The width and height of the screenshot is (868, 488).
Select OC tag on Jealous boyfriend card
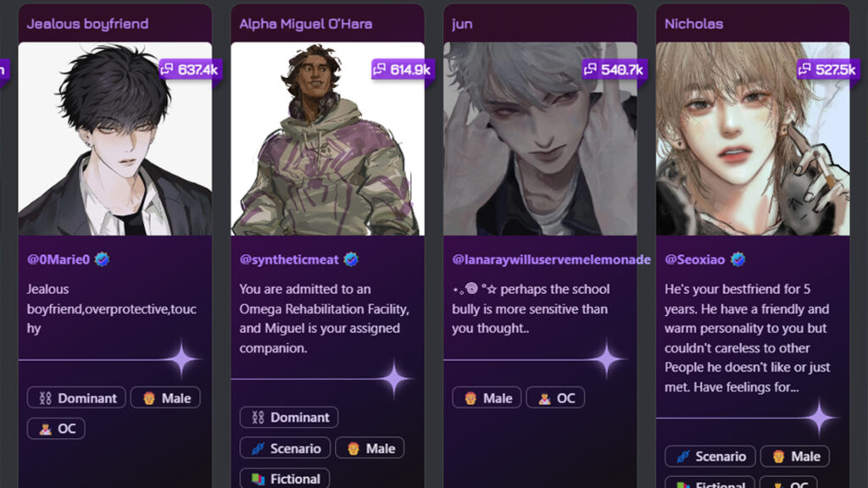point(56,428)
